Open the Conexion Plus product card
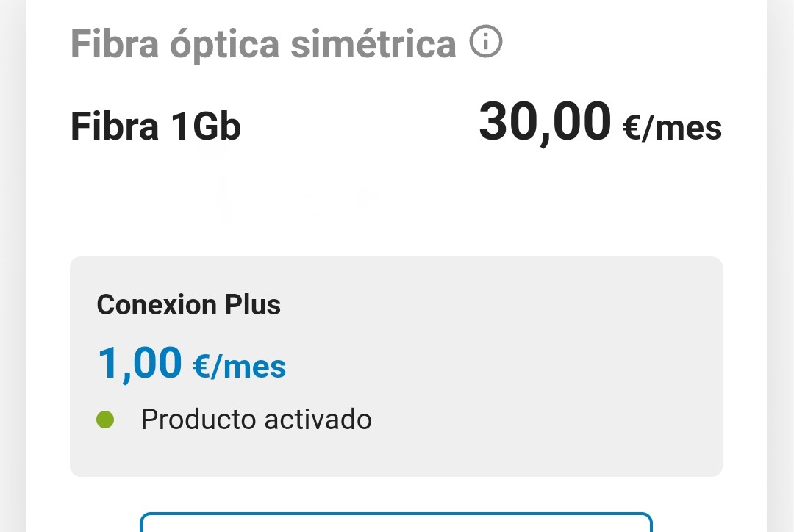 click(396, 367)
